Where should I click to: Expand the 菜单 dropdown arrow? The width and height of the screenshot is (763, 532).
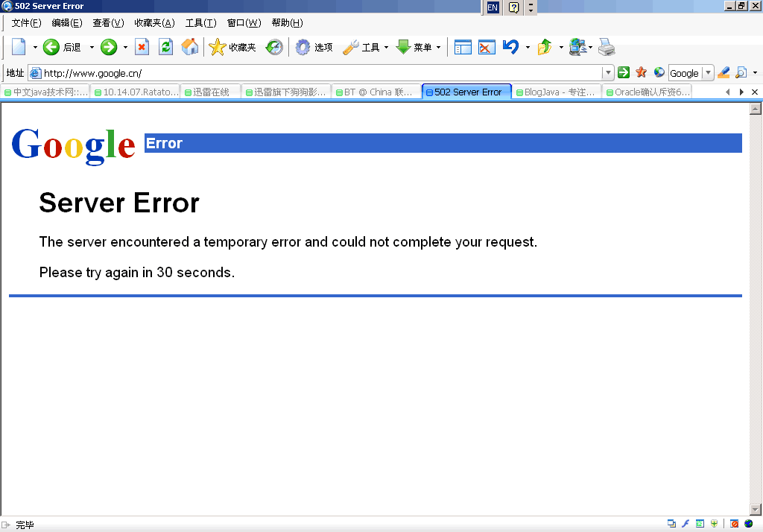coord(438,47)
